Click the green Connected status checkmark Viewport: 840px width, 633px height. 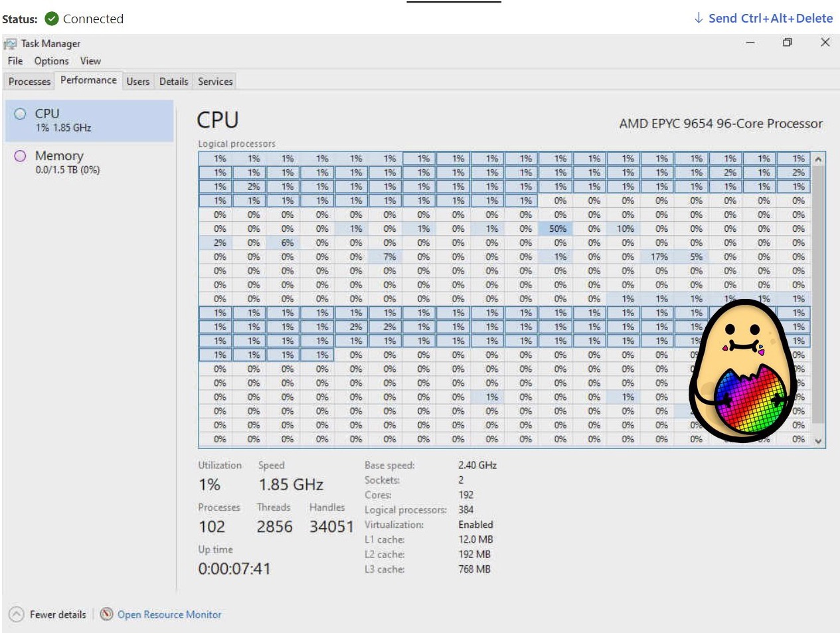[51, 19]
